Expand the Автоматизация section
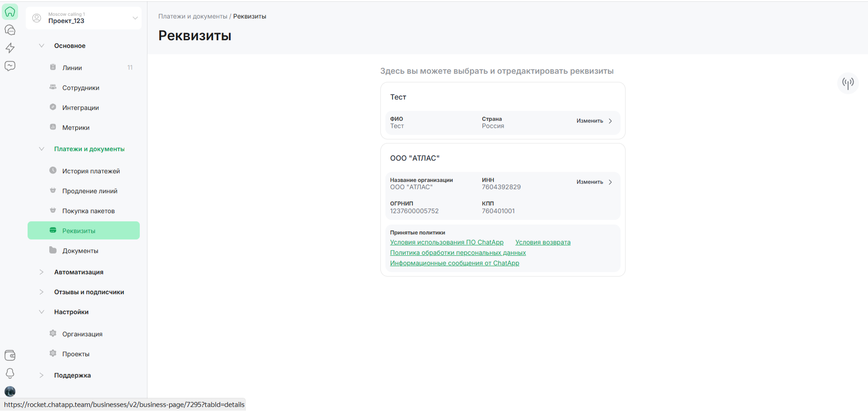The width and height of the screenshot is (868, 412). tap(42, 272)
